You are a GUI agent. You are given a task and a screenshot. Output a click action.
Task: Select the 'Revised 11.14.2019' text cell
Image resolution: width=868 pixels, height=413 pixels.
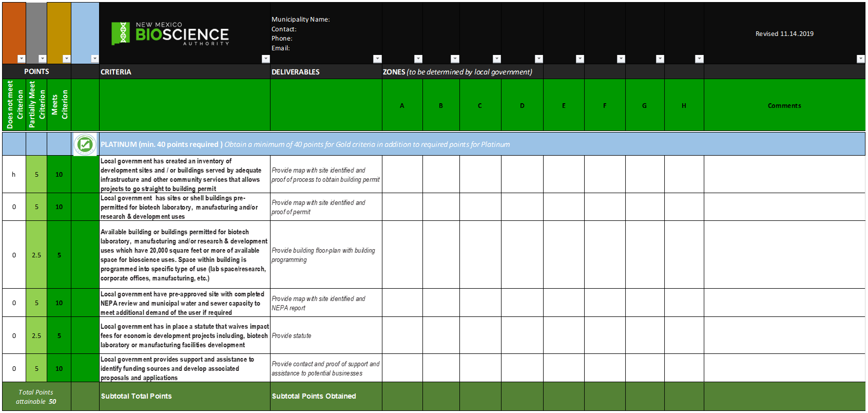[x=784, y=34]
